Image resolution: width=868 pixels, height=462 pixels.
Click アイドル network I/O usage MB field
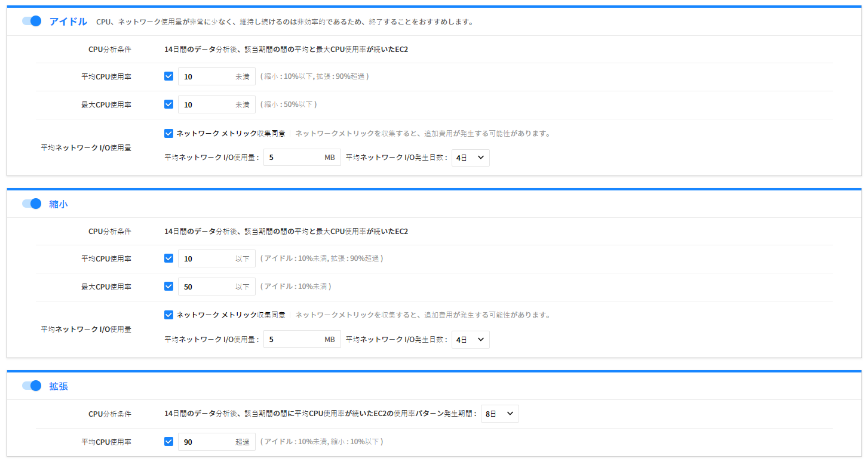(x=293, y=158)
